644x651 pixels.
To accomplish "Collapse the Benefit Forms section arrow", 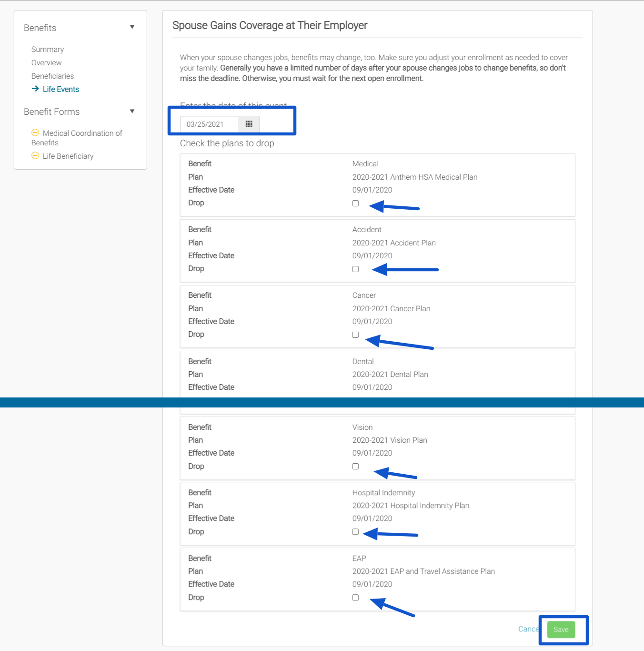I will tap(132, 111).
